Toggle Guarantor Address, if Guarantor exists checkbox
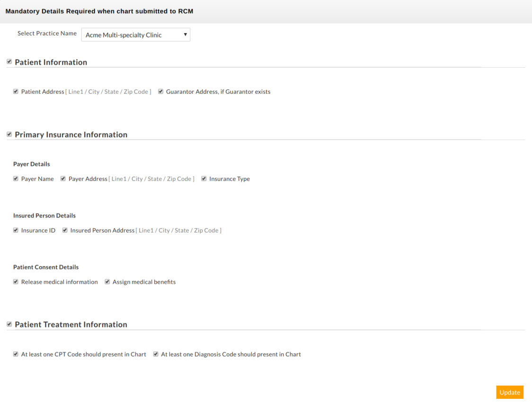The height and width of the screenshot is (406, 532). [x=160, y=91]
